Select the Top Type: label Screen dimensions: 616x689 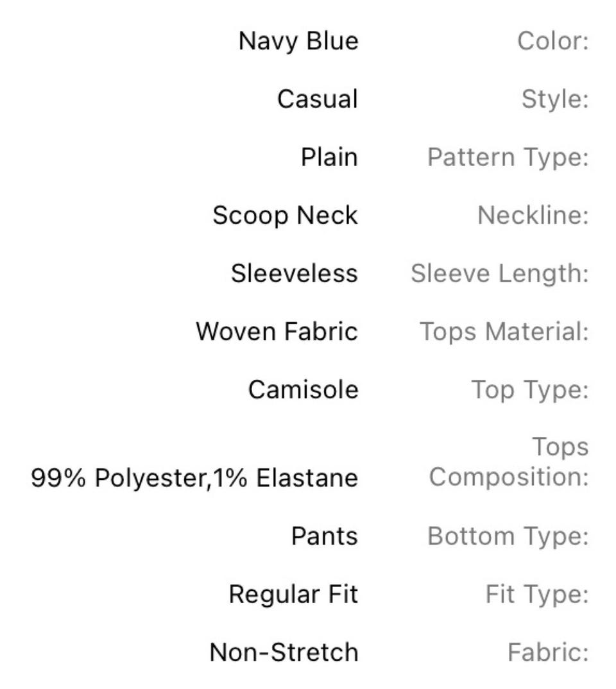click(x=530, y=389)
